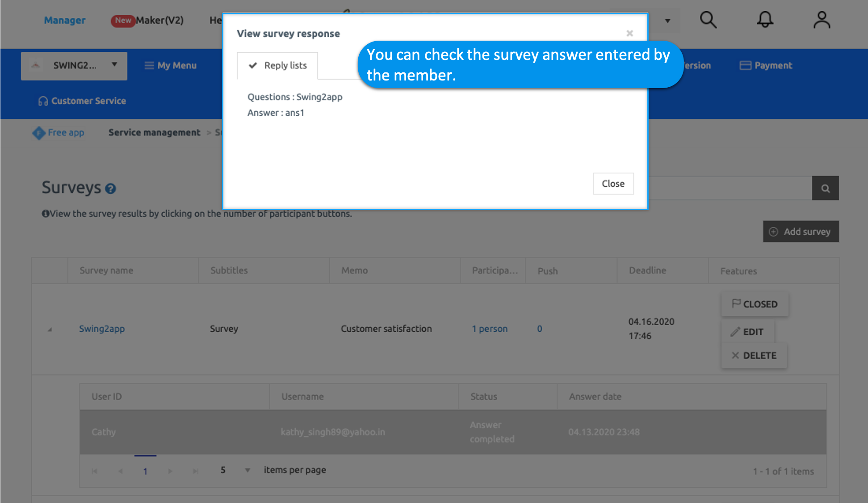
Task: Open the notification bell
Action: click(765, 20)
